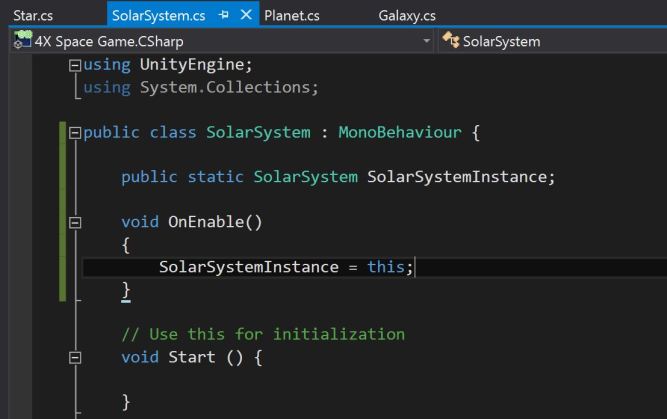667x419 pixels.
Task: Collapse the Start method
Action: (74, 357)
